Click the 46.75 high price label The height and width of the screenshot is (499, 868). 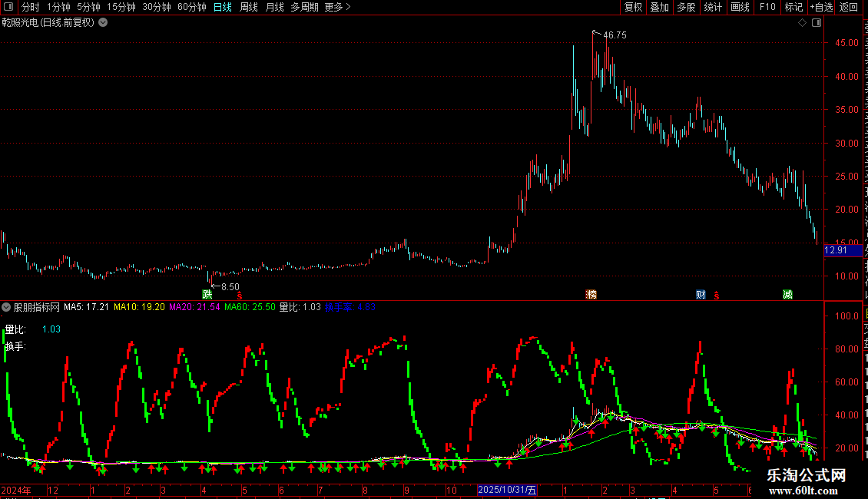(x=615, y=35)
